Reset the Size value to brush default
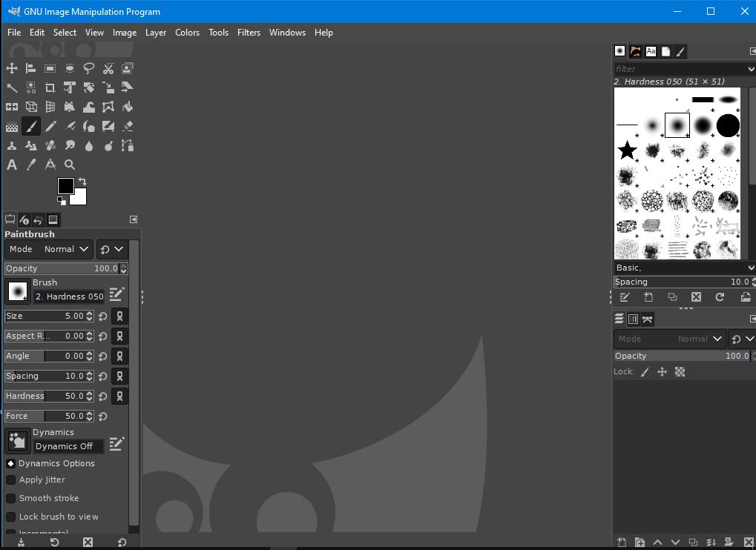Viewport: 756px width, 550px height. pyautogui.click(x=102, y=317)
